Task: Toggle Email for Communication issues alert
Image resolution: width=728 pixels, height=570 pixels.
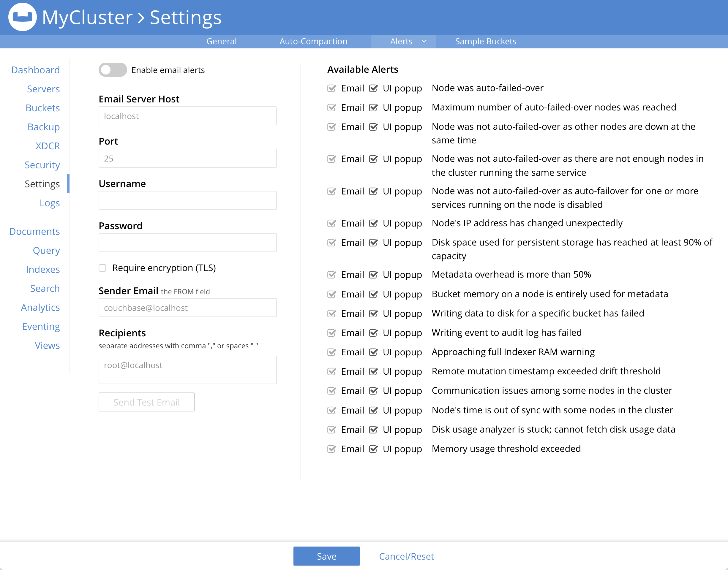Action: (332, 391)
